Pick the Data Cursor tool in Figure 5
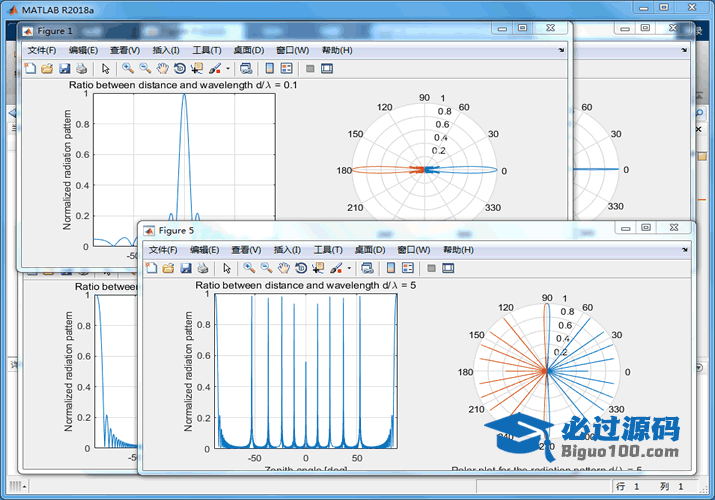Screen dimensions: 715x500 pos(317,268)
